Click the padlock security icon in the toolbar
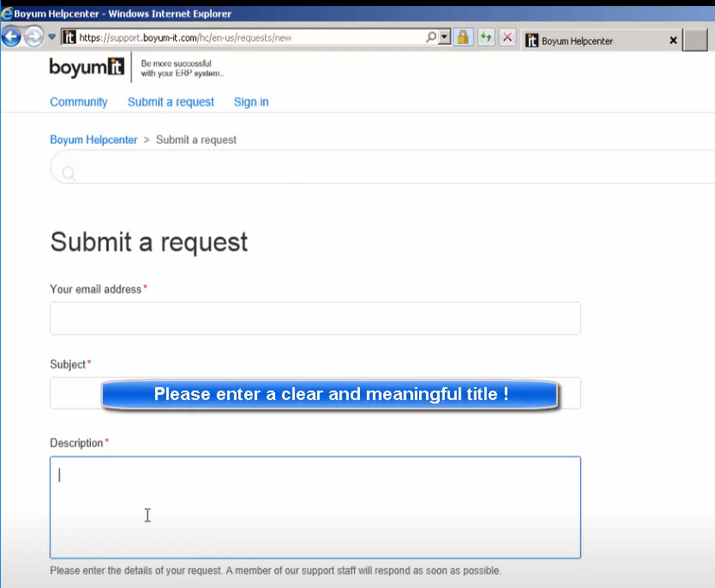The image size is (715, 588). coord(464,36)
